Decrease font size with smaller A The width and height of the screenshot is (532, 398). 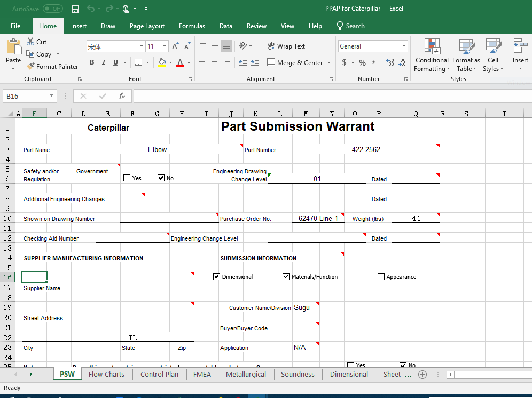tap(187, 46)
